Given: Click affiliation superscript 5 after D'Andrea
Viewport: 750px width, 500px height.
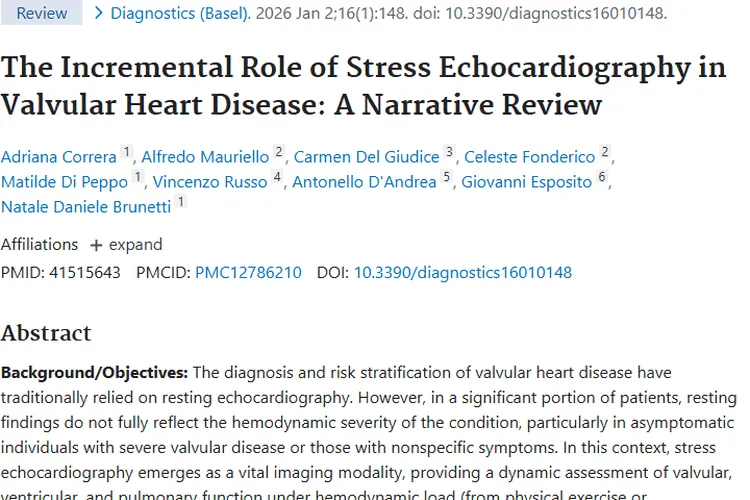Looking at the screenshot, I should pyautogui.click(x=447, y=178).
